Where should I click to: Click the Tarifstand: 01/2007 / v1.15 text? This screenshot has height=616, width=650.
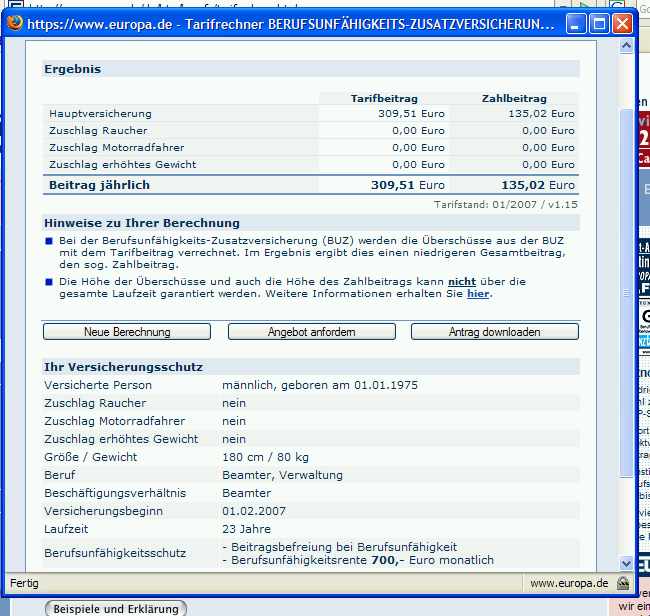[x=506, y=205]
